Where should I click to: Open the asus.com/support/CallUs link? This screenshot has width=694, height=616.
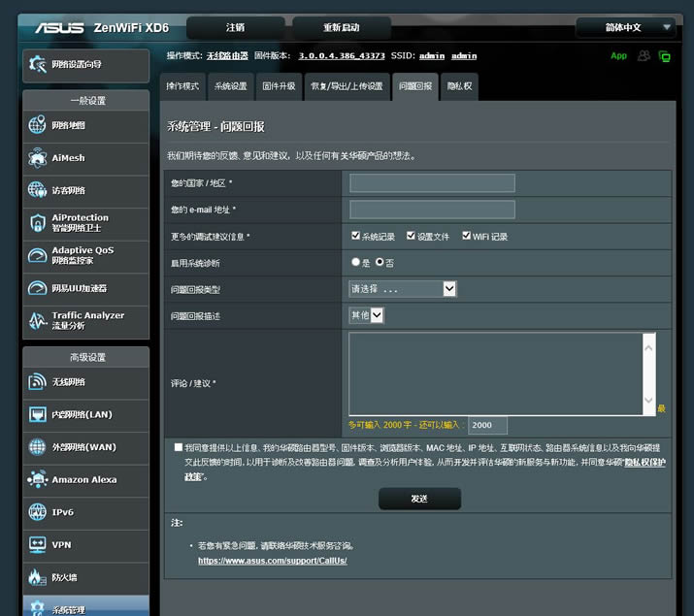click(x=272, y=561)
